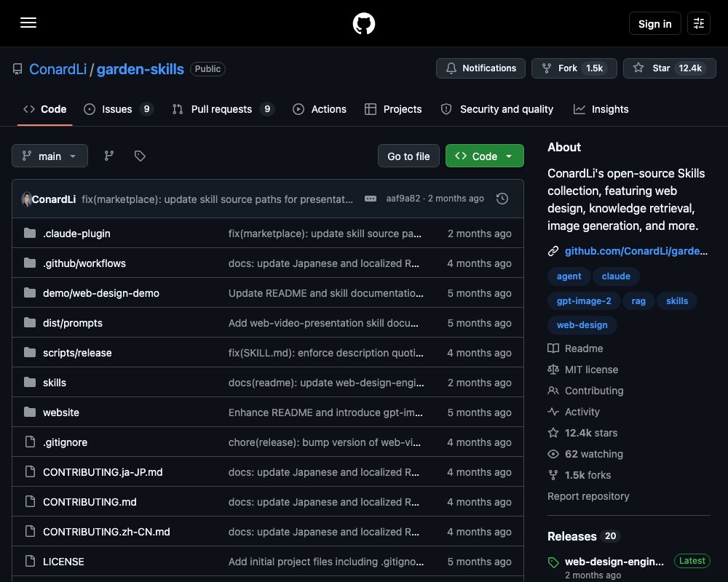The image size is (728, 582).
Task: Open the garden-skills repository link
Action: pos(141,69)
